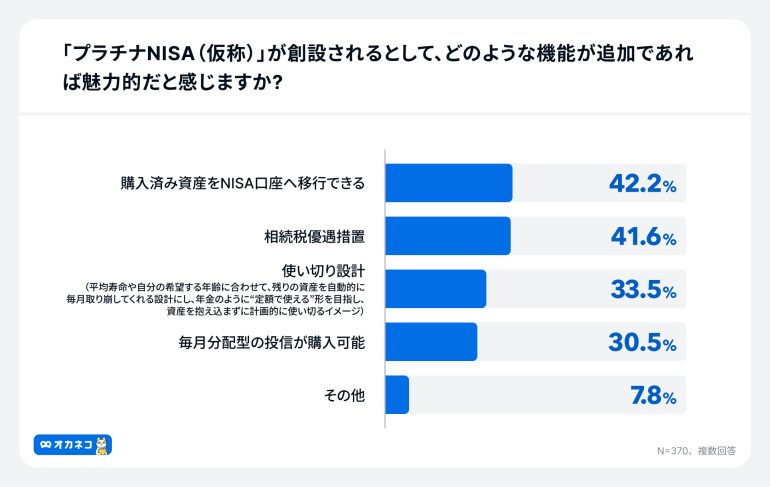
Task: Click the cat mascot in the logo
Action: [101, 445]
